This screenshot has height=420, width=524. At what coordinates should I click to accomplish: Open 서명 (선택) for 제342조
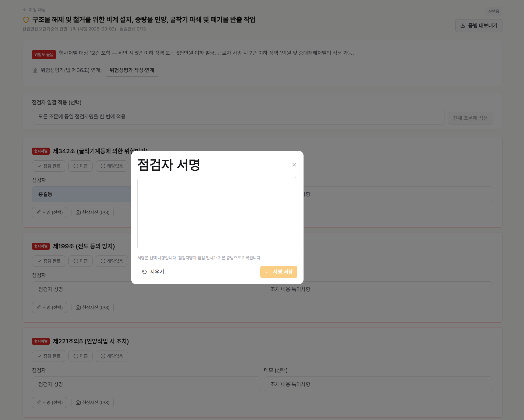pos(49,212)
